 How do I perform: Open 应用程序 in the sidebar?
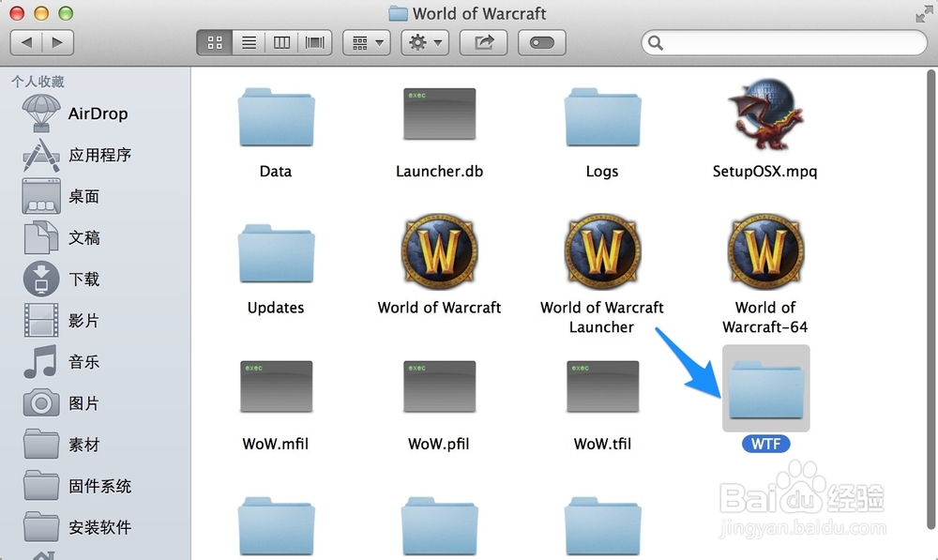point(76,155)
